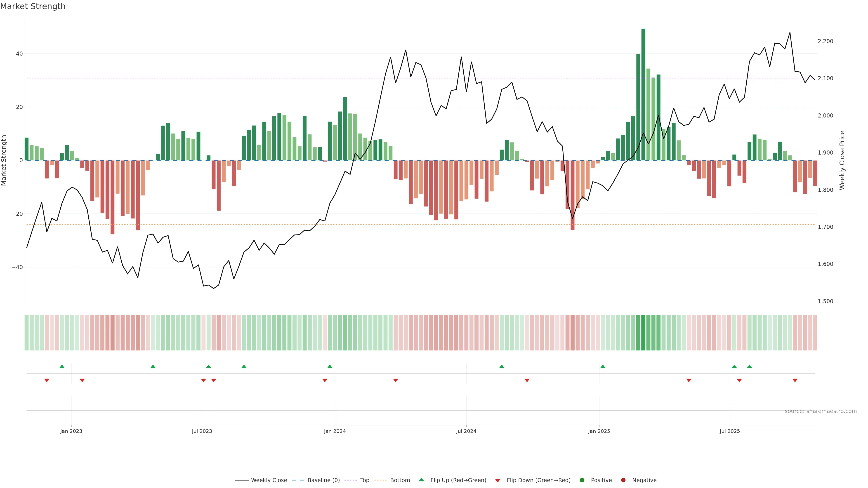Click the Market Strength chart title
This screenshot has height=488, width=868.
point(33,6)
